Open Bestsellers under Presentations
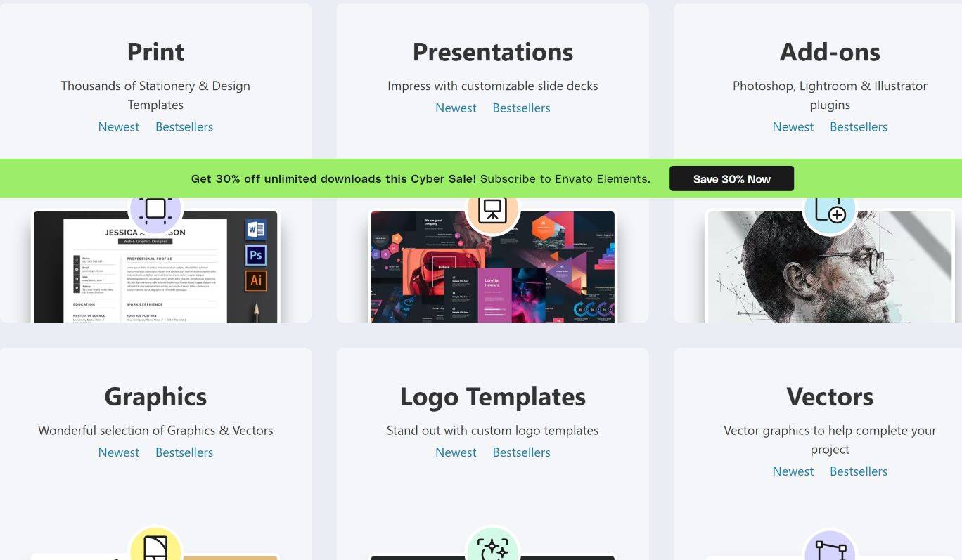The width and height of the screenshot is (962, 560). [521, 108]
